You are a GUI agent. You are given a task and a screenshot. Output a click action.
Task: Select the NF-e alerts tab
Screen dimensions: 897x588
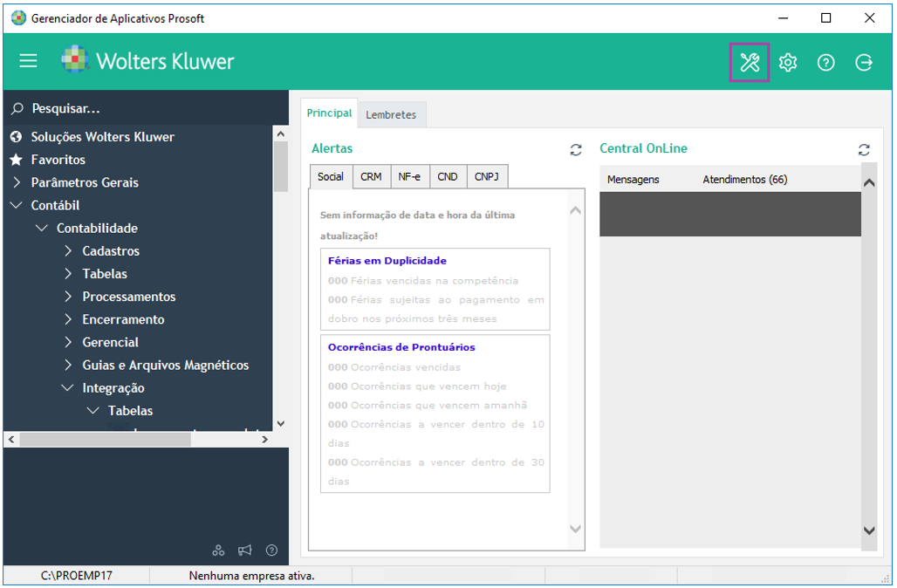409,177
